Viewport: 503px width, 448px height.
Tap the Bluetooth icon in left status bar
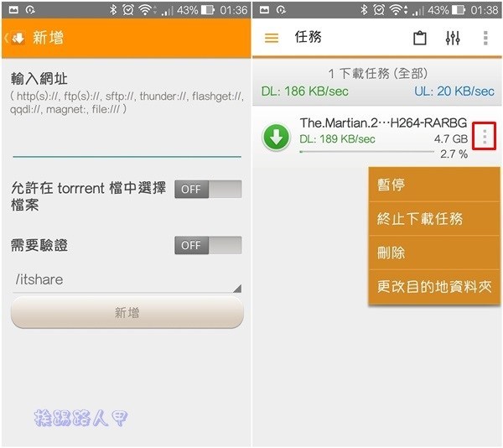pos(113,10)
